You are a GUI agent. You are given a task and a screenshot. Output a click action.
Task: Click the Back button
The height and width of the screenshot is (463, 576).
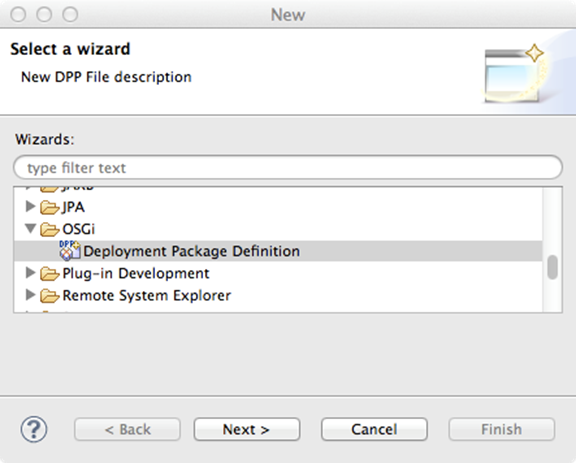click(x=127, y=429)
